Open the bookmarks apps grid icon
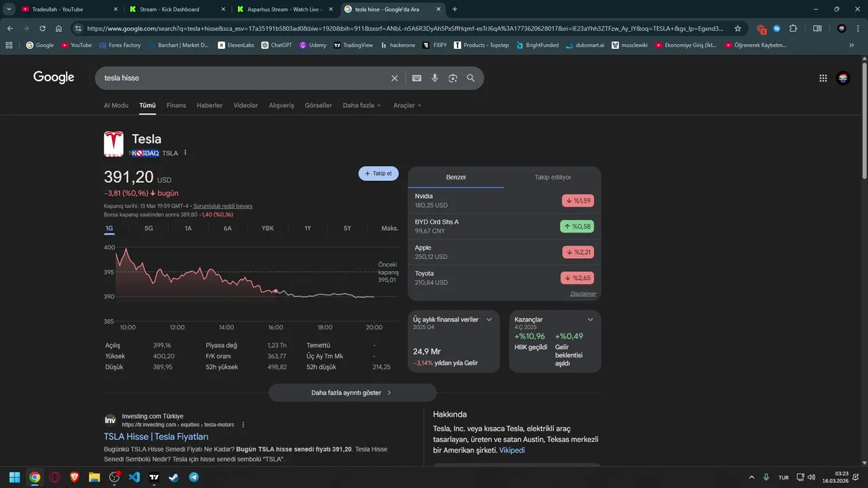Image resolution: width=868 pixels, height=488 pixels. pos(9,45)
